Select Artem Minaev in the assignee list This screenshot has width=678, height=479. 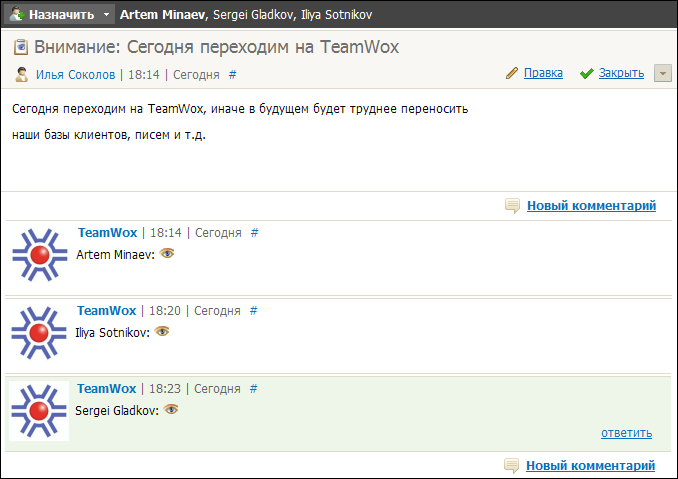164,15
